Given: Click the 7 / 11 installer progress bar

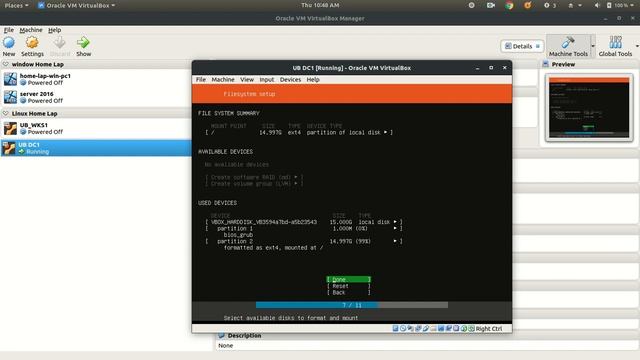Looking at the screenshot, I should point(352,305).
